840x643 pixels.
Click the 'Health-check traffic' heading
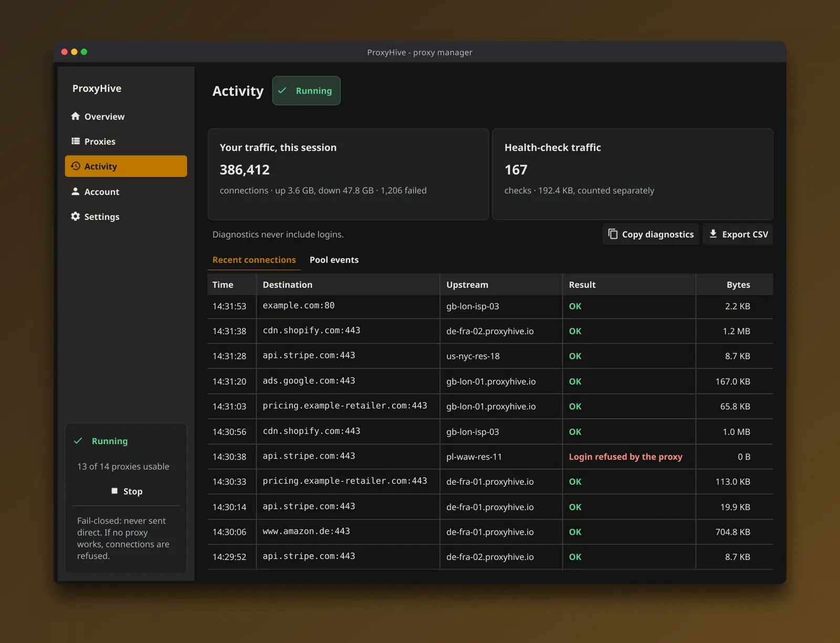click(553, 148)
